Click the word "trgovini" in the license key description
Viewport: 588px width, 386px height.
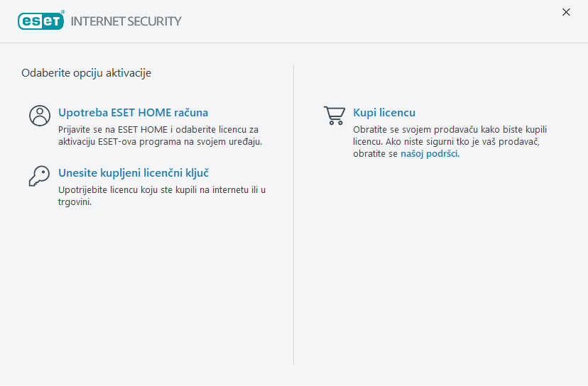tap(75, 202)
